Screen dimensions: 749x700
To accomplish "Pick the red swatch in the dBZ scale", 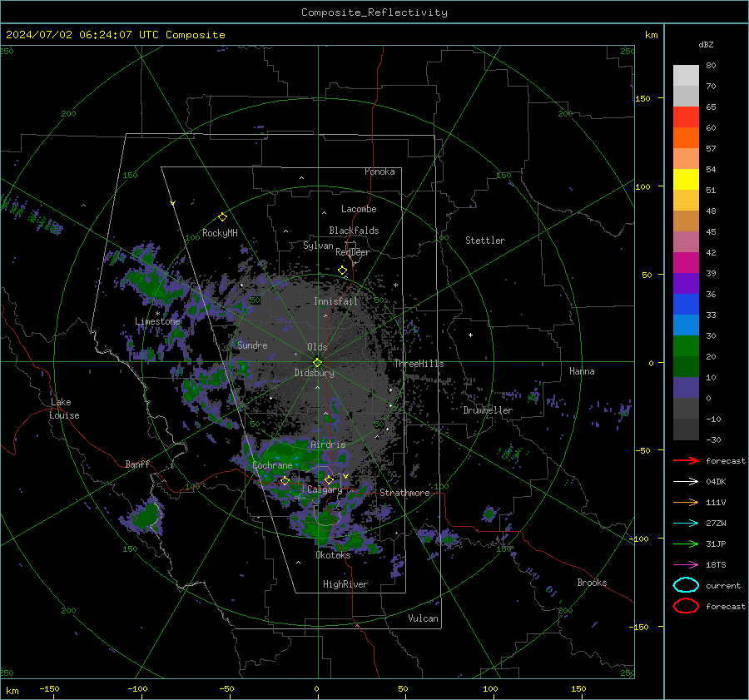I will (686, 117).
